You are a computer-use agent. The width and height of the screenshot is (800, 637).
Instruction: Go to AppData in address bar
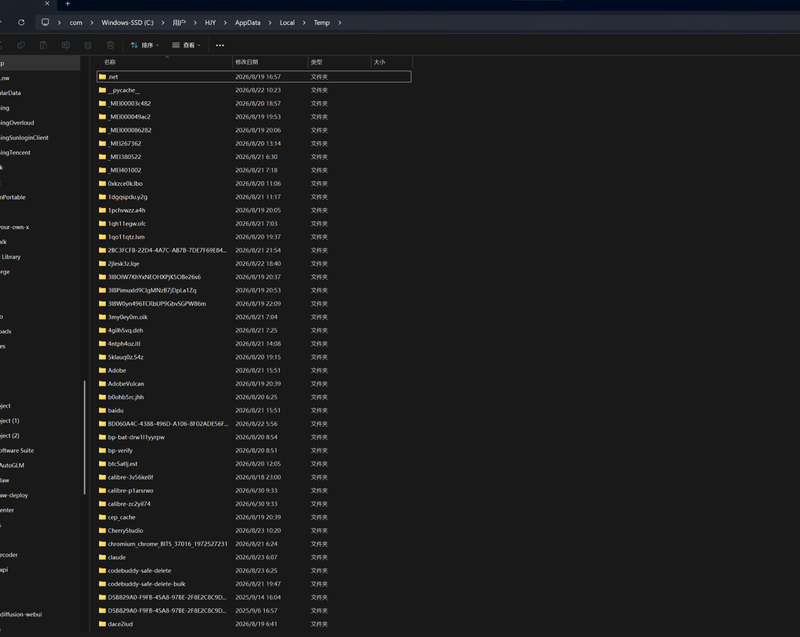pos(247,22)
